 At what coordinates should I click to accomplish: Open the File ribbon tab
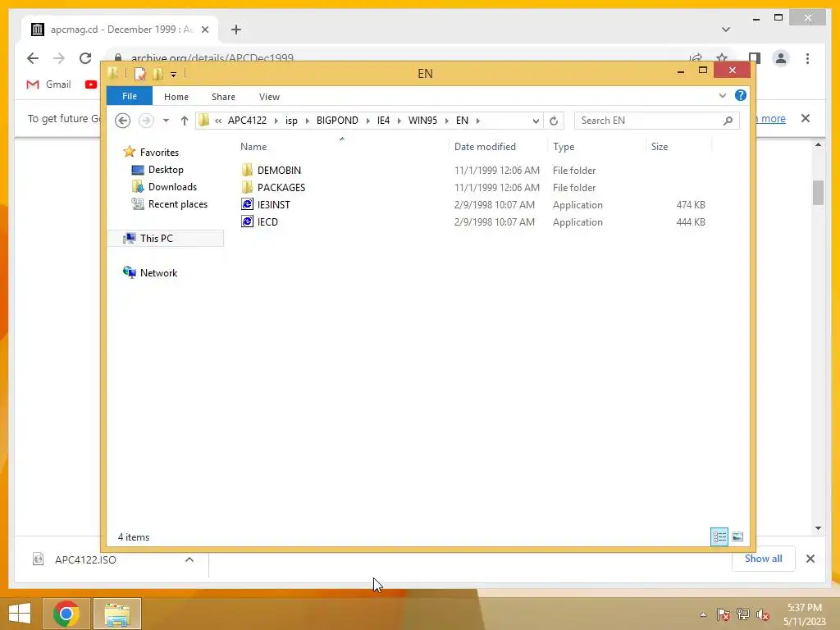(130, 96)
